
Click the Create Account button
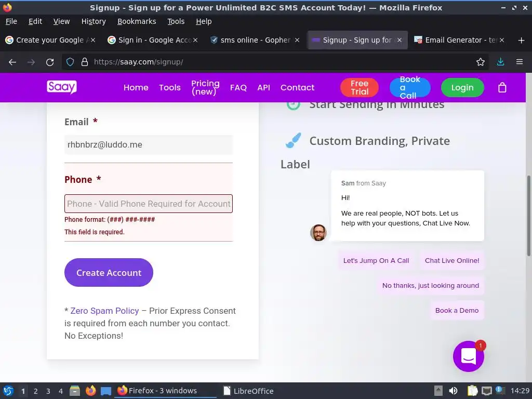point(109,272)
